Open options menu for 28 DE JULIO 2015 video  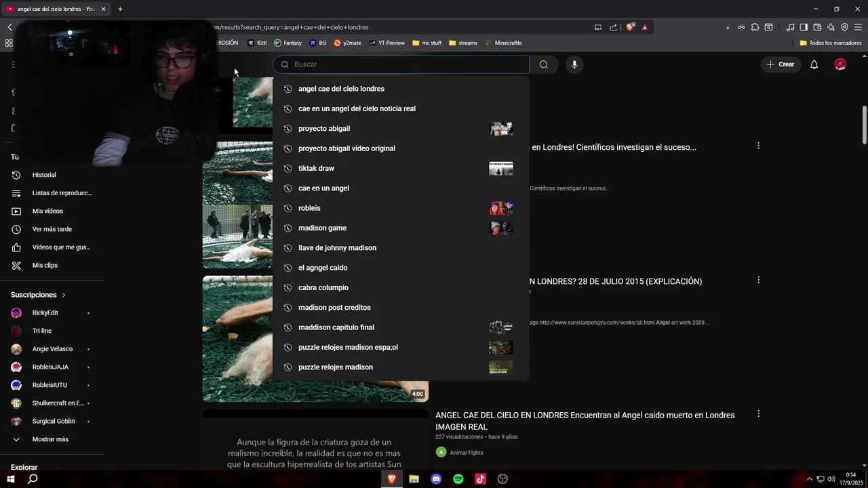(758, 280)
